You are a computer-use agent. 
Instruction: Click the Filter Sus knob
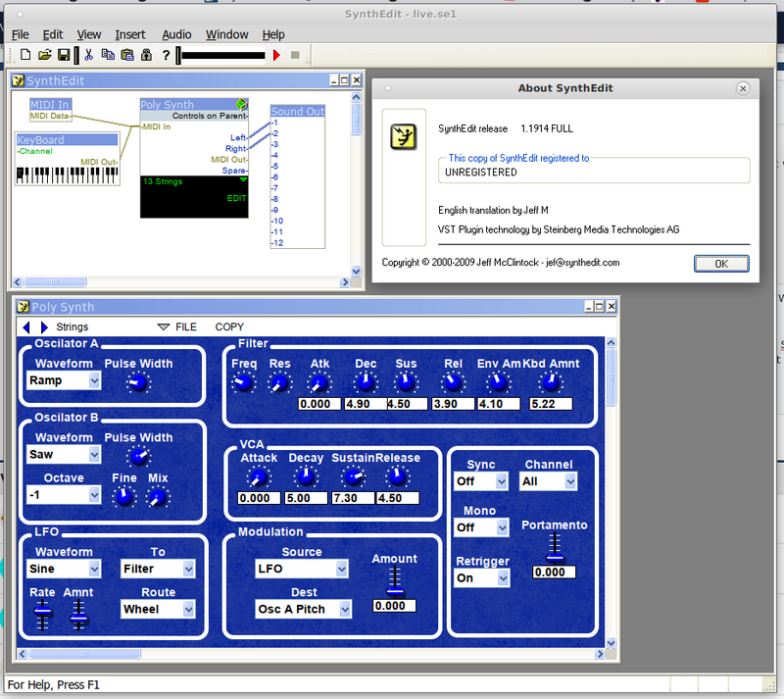(x=406, y=383)
